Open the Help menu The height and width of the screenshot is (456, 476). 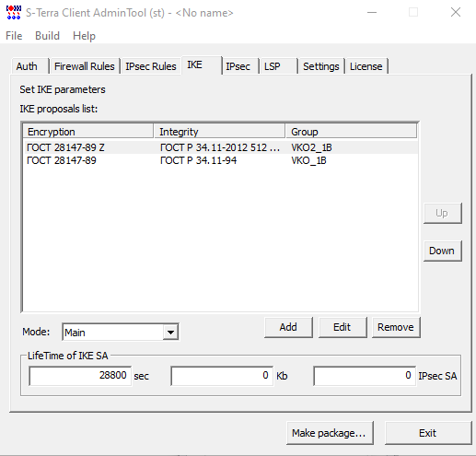pos(84,36)
